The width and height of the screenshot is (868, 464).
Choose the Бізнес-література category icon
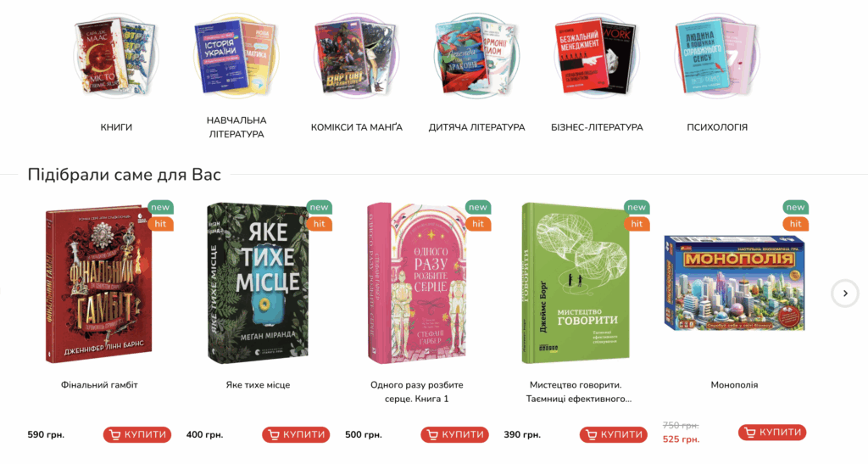597,57
